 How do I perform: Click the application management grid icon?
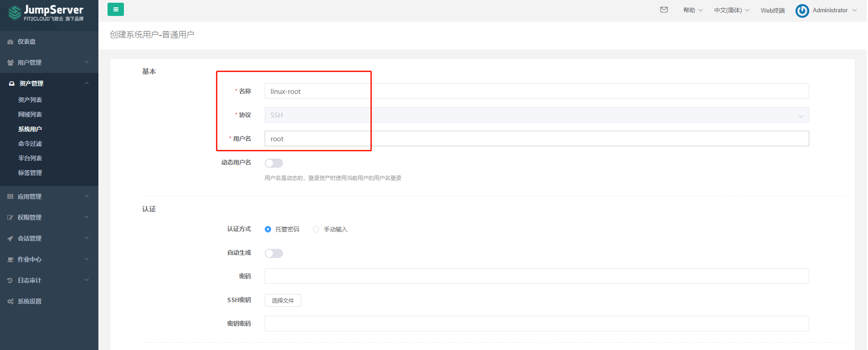point(10,197)
